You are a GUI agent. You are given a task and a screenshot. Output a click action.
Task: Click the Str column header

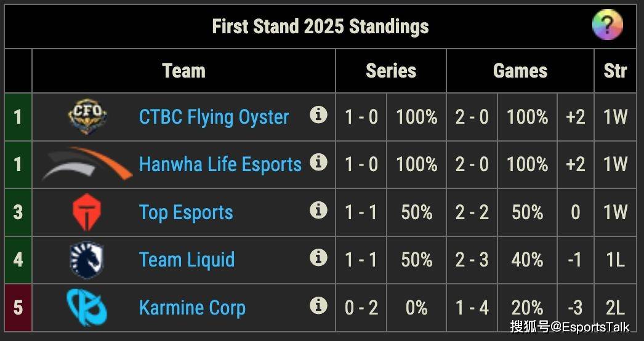tap(615, 71)
